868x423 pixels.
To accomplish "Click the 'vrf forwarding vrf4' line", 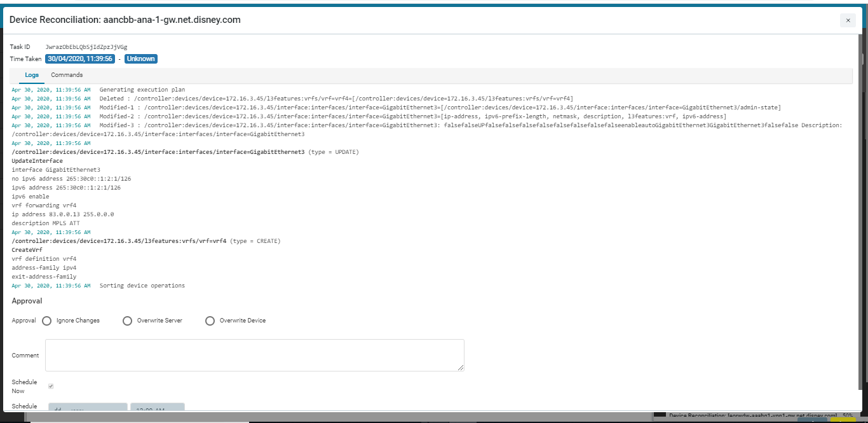I will 44,205.
